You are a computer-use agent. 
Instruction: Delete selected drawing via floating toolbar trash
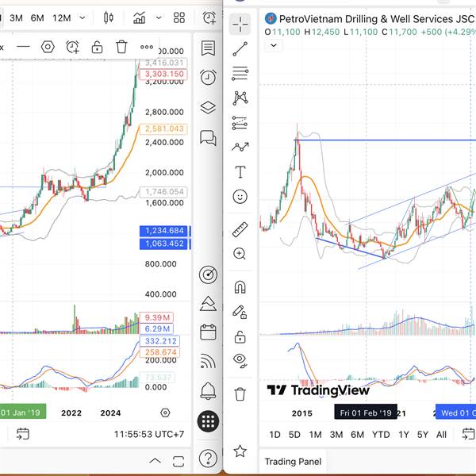coord(121,47)
